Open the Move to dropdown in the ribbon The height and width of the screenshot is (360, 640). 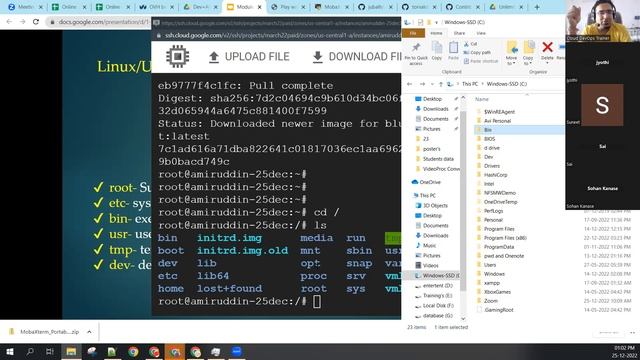coord(511,53)
